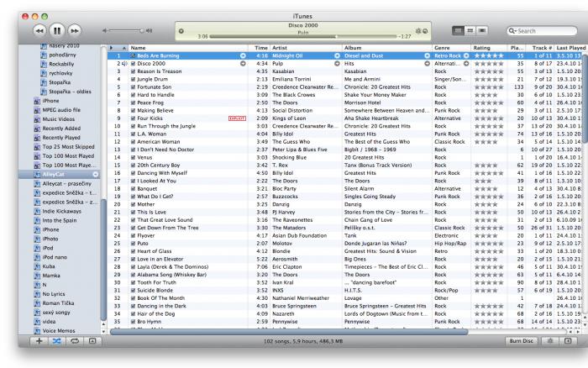Click the arrow next to Retro Rock genre

(468, 56)
